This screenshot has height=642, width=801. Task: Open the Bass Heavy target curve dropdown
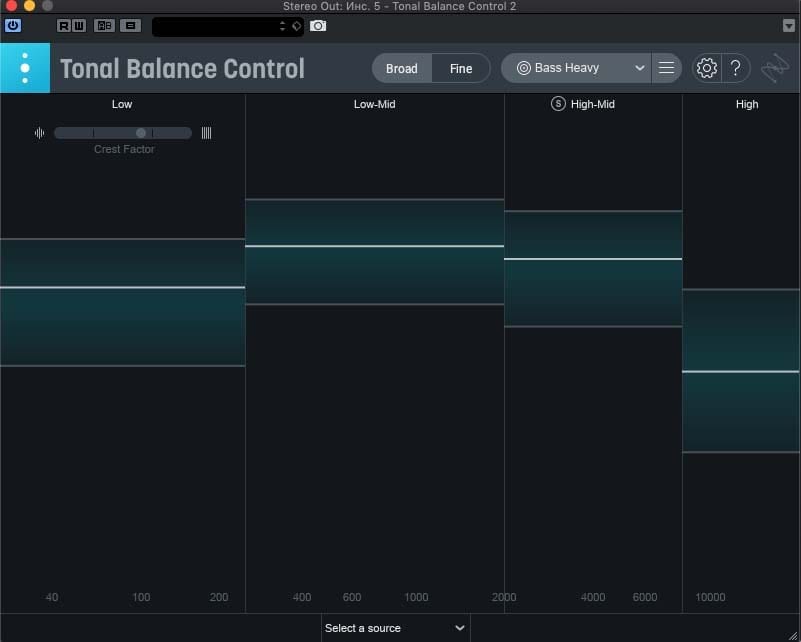click(x=576, y=68)
